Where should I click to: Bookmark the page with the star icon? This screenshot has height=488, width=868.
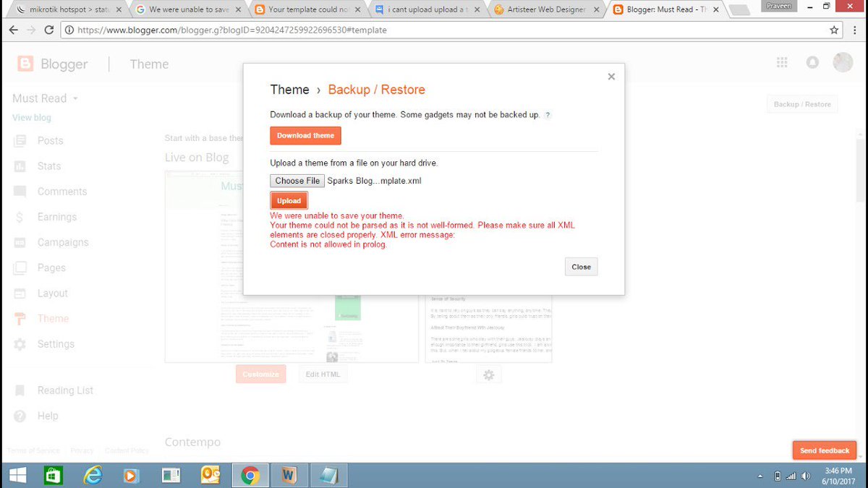(x=834, y=30)
